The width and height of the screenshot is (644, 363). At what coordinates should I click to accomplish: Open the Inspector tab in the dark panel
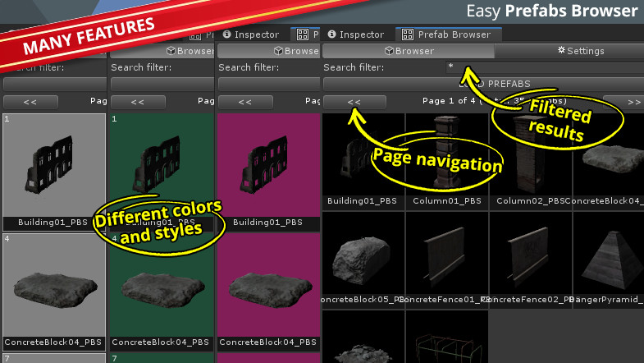358,34
